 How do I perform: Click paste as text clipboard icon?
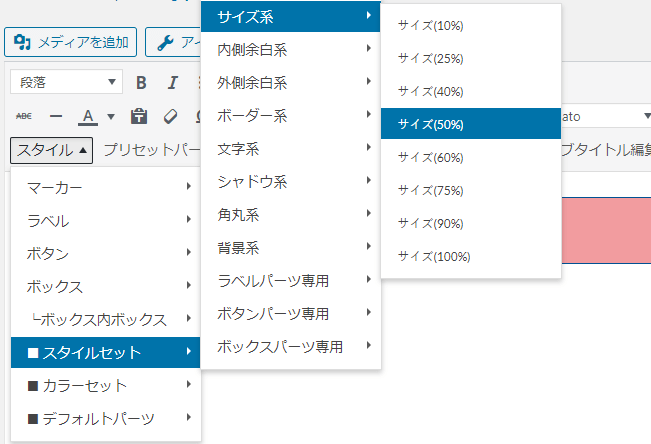[139, 116]
